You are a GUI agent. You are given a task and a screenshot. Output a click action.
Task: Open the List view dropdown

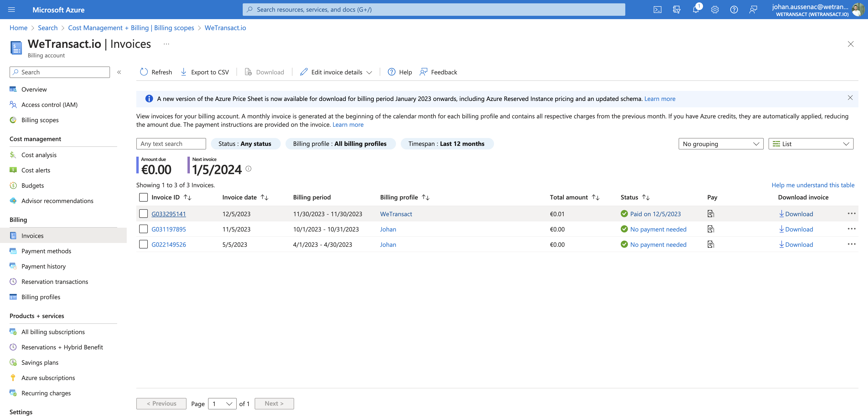pyautogui.click(x=811, y=144)
